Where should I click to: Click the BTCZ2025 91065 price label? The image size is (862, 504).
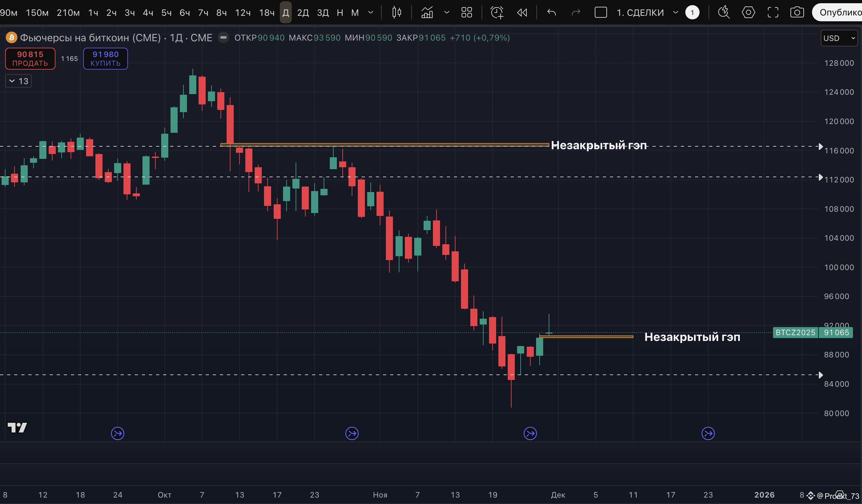(812, 332)
